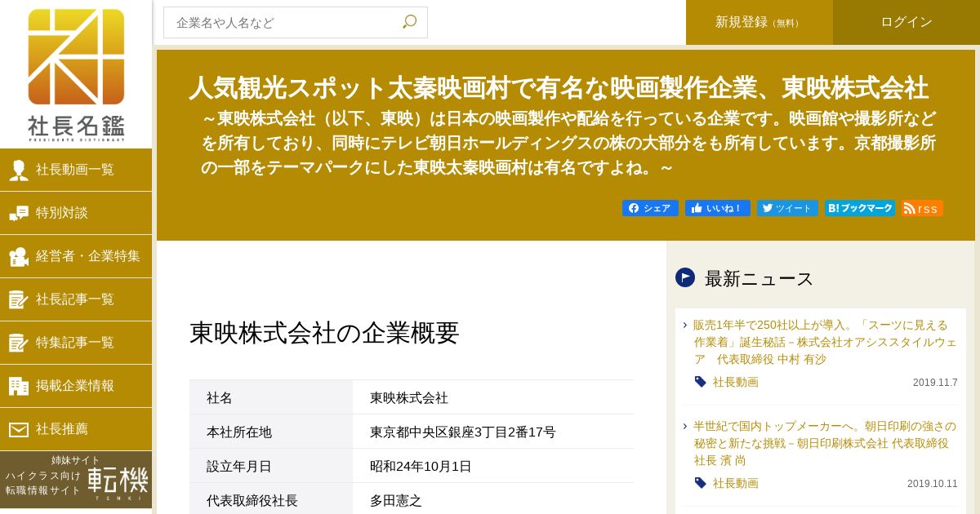
Task: Select the 東映株式会社の企業概要 heading
Action: point(324,333)
